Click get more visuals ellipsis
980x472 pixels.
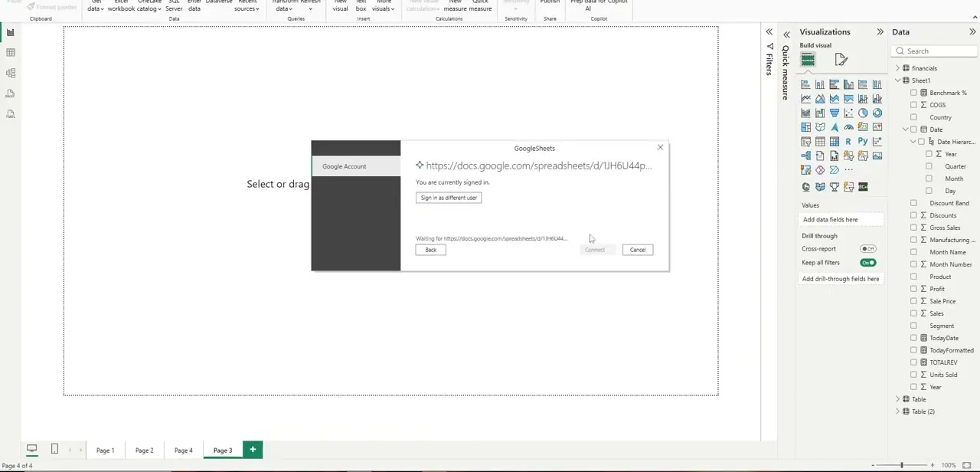(x=848, y=170)
